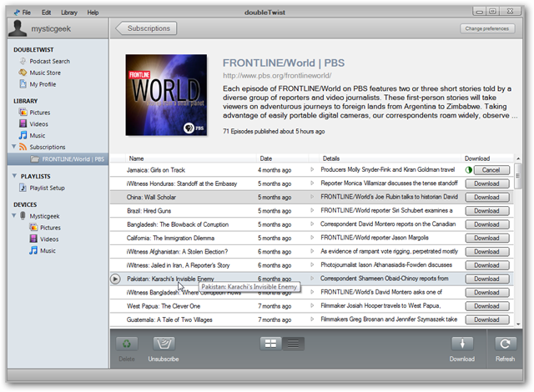Expand details for China: Wall Scholar
Viewport: 534px width, 392px height.
pos(312,197)
